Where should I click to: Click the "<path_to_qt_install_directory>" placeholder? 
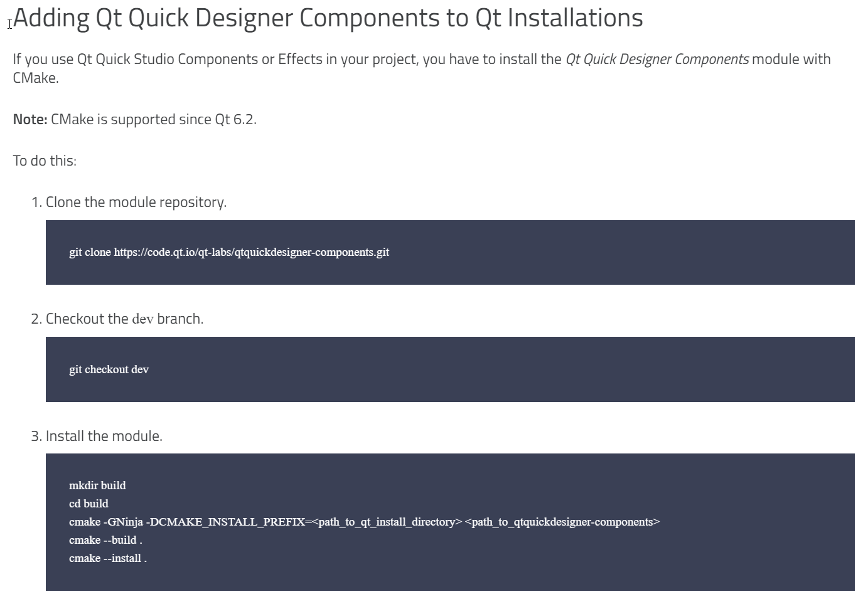[x=387, y=522]
